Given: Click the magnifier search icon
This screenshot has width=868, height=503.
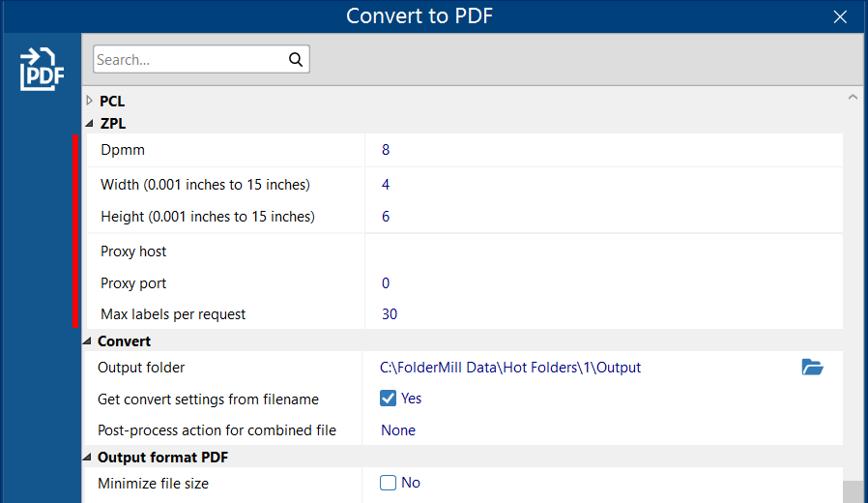Looking at the screenshot, I should coord(296,59).
